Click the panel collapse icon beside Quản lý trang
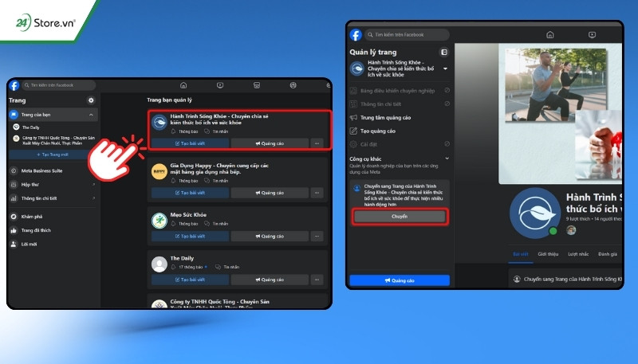 click(x=444, y=52)
